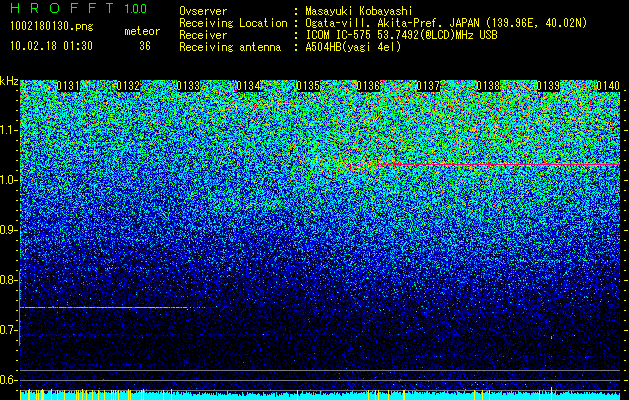The image size is (629, 400).
Task: Click the 1.0 frequency axis label
Action: pos(8,180)
